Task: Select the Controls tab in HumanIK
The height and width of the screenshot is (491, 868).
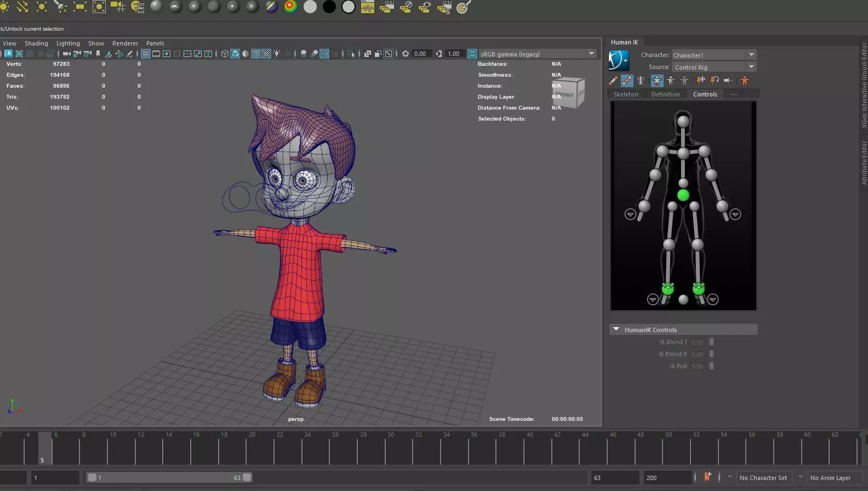Action: point(705,94)
